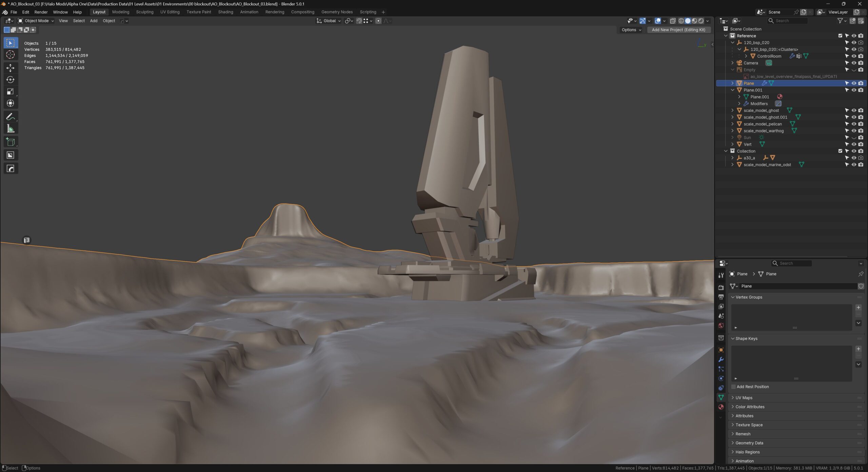The image size is (868, 472).
Task: Click Add New Project (Editing Kit) button
Action: [678, 30]
